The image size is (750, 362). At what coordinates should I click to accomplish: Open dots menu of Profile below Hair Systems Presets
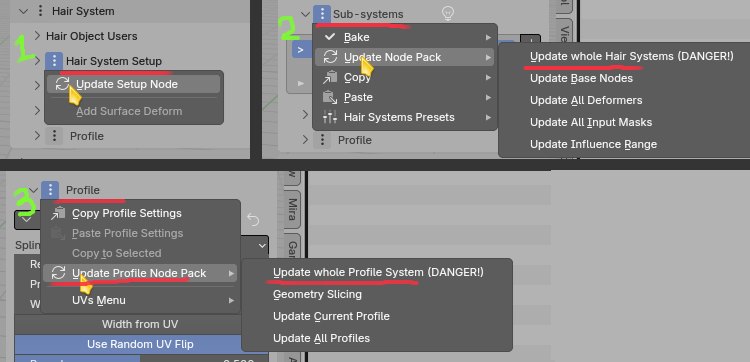[322, 140]
